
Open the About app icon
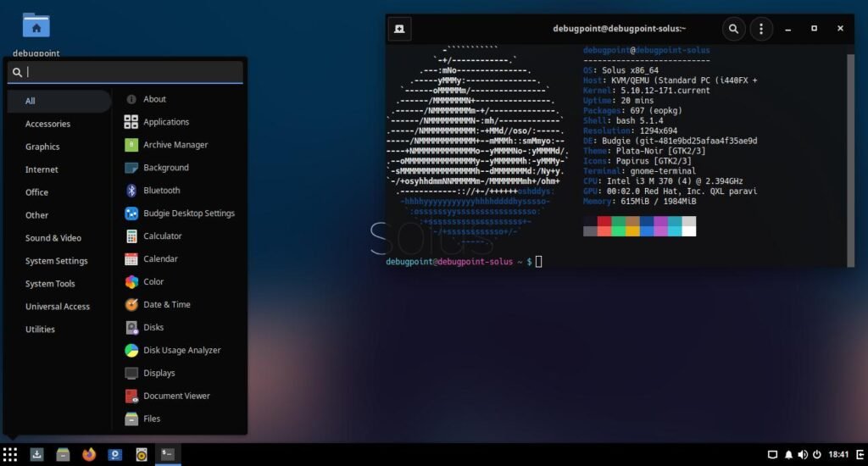click(131, 99)
